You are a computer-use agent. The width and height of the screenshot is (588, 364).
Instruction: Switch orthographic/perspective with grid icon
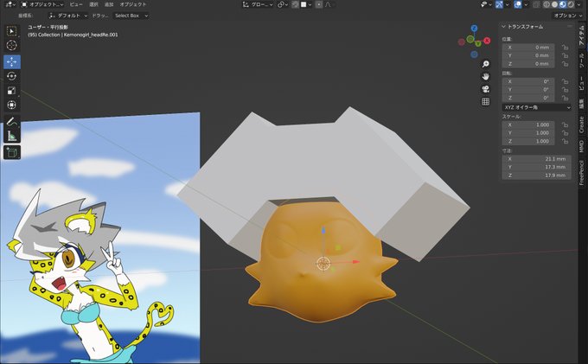pyautogui.click(x=486, y=101)
